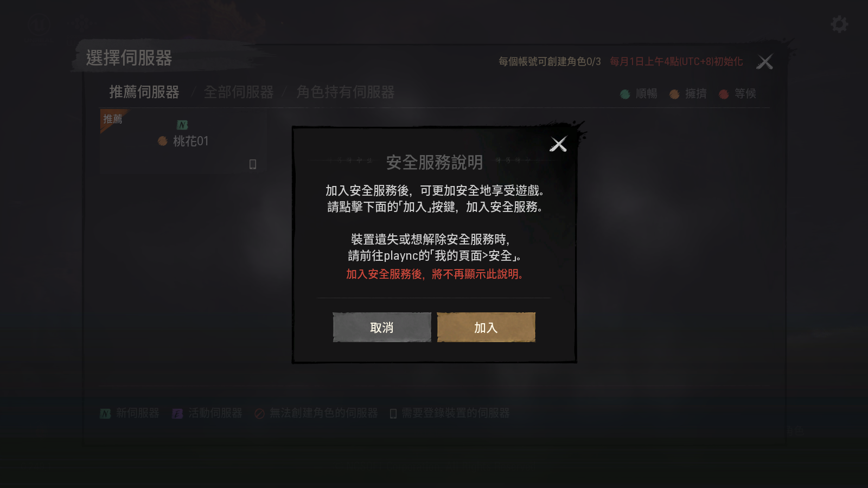Switch to the 全部伺服器 tab
The width and height of the screenshot is (868, 488).
[239, 92]
